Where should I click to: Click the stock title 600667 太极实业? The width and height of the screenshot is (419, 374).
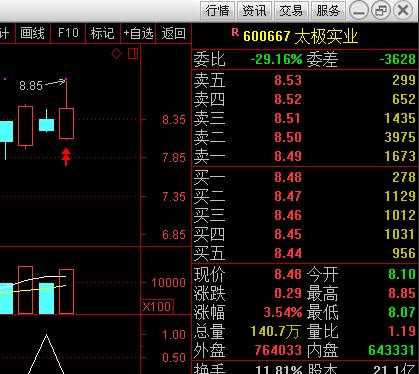point(300,36)
